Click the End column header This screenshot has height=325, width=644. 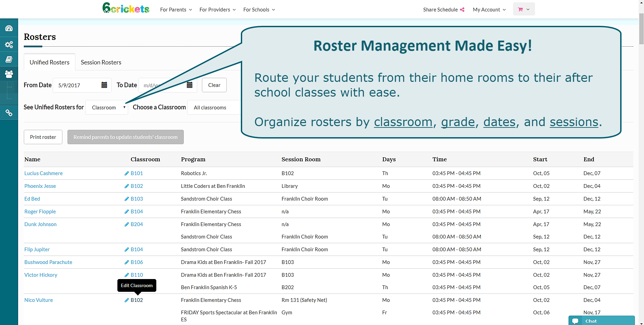[589, 159]
